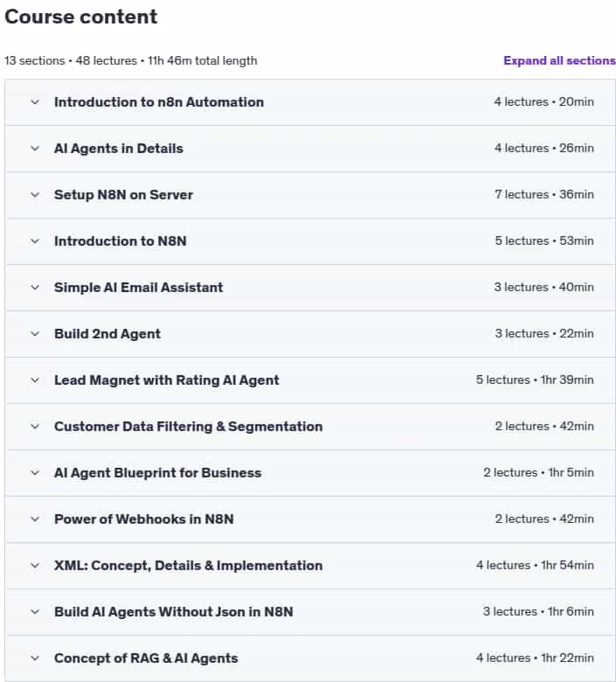Select AI Agent Blueprint for Business title
Screen dimensions: 616x682
[x=157, y=473]
